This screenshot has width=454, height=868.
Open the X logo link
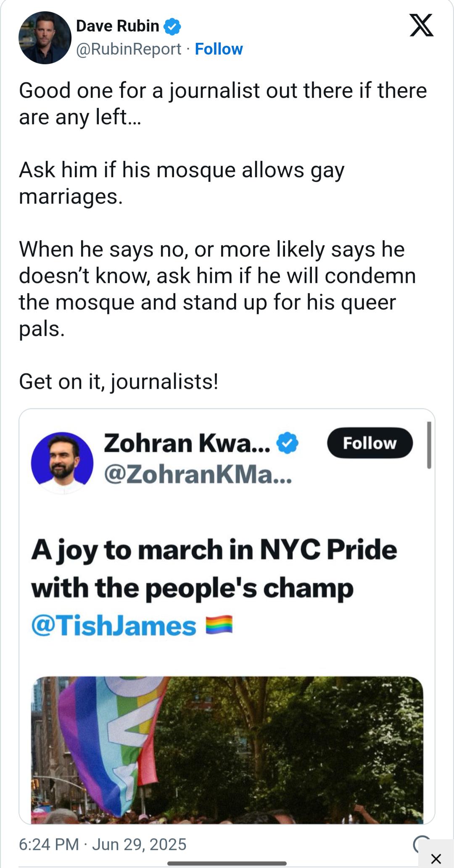(x=421, y=25)
